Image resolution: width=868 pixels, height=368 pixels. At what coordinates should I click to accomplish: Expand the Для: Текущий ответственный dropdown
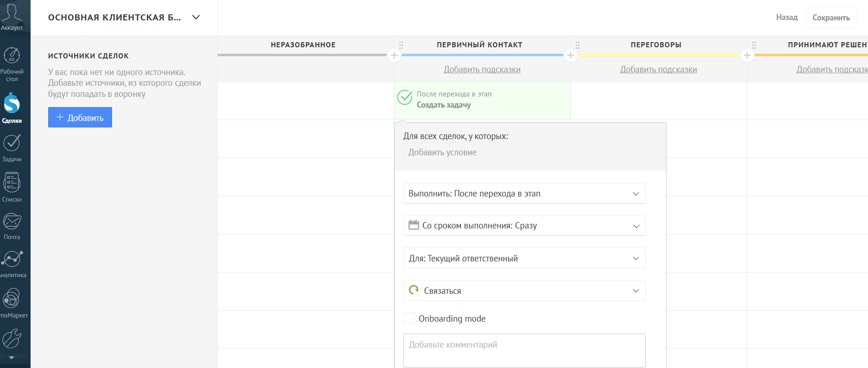(x=524, y=258)
